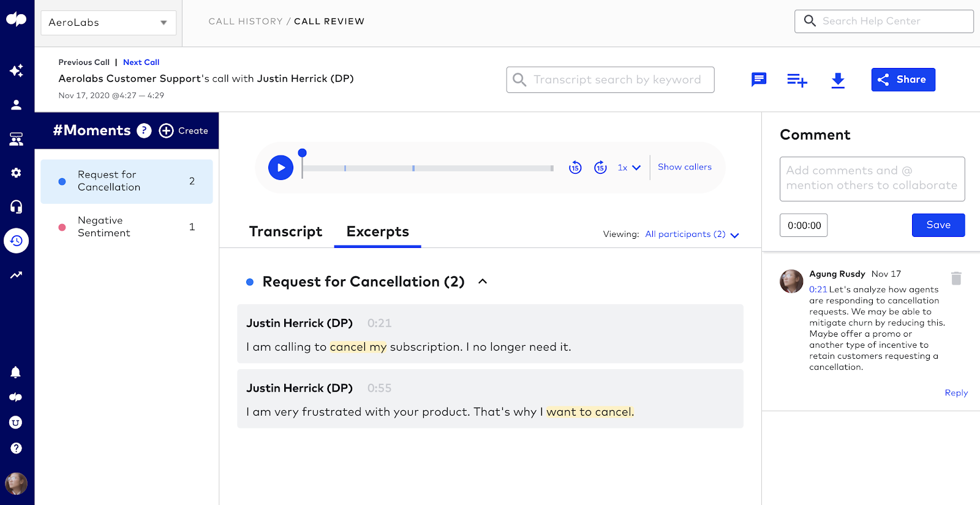Play the call recording
Image resolution: width=980 pixels, height=505 pixels.
(281, 168)
